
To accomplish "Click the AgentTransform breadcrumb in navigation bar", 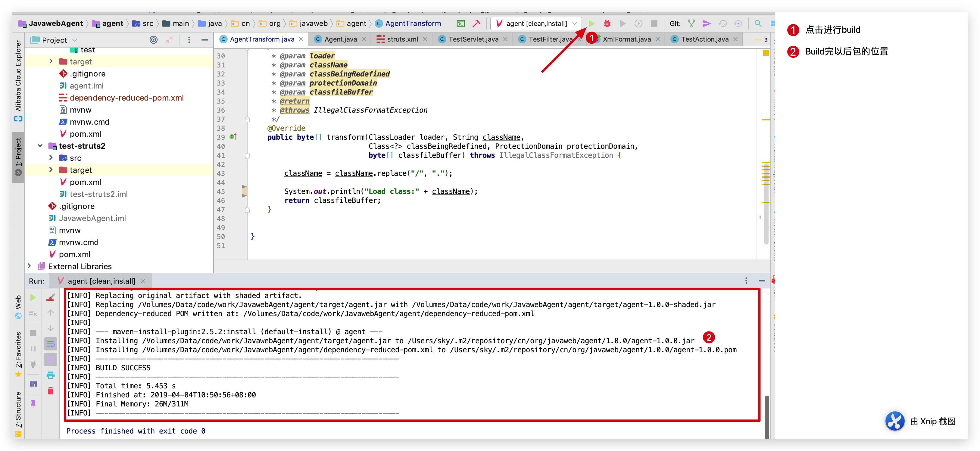I will [x=412, y=23].
